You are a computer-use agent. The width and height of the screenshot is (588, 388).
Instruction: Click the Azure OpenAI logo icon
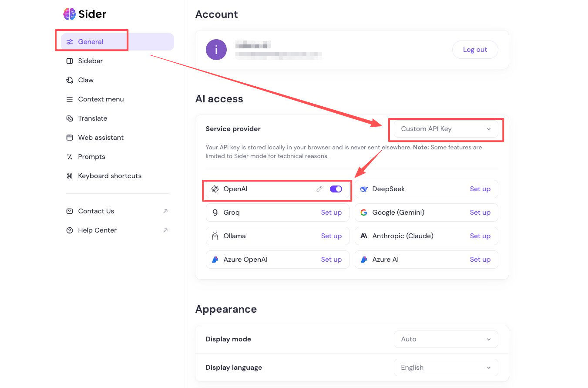coord(215,260)
